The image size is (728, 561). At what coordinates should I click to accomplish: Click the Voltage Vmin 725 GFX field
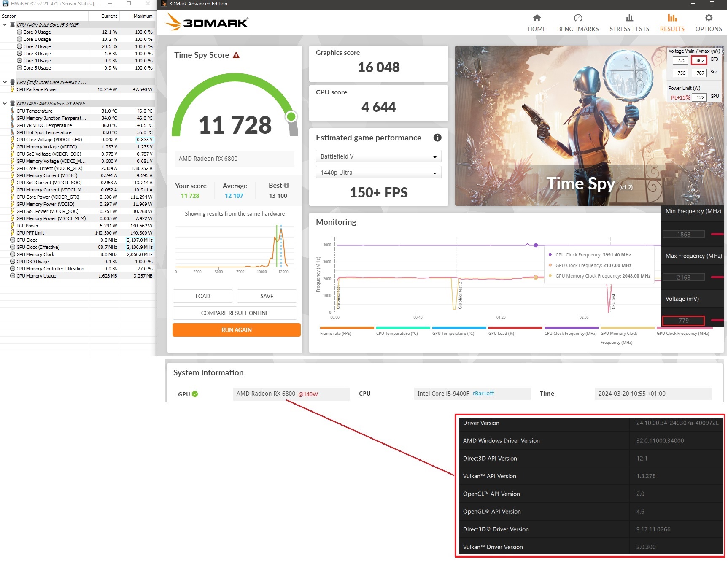point(680,60)
